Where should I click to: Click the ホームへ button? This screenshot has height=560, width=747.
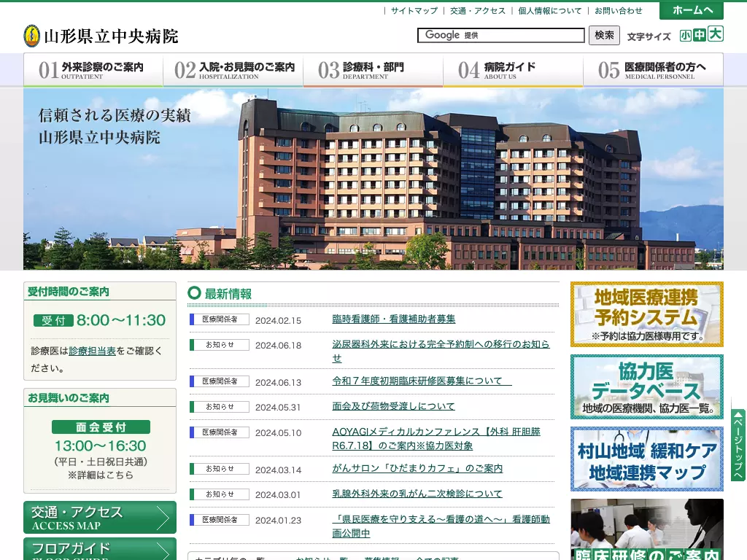692,10
